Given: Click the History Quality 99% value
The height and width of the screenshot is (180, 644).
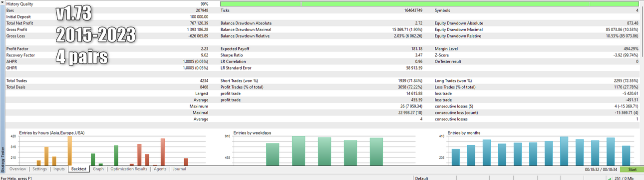Looking at the screenshot, I should [205, 3].
